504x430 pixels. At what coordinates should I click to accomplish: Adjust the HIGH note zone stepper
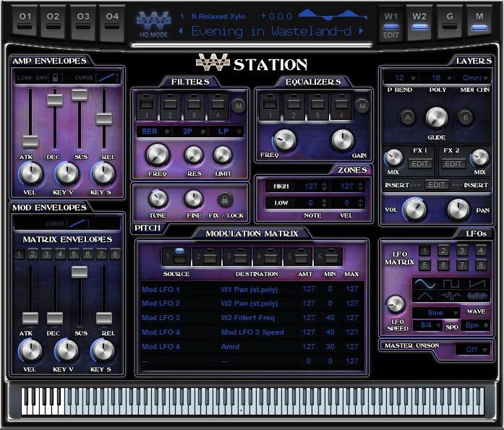325,186
